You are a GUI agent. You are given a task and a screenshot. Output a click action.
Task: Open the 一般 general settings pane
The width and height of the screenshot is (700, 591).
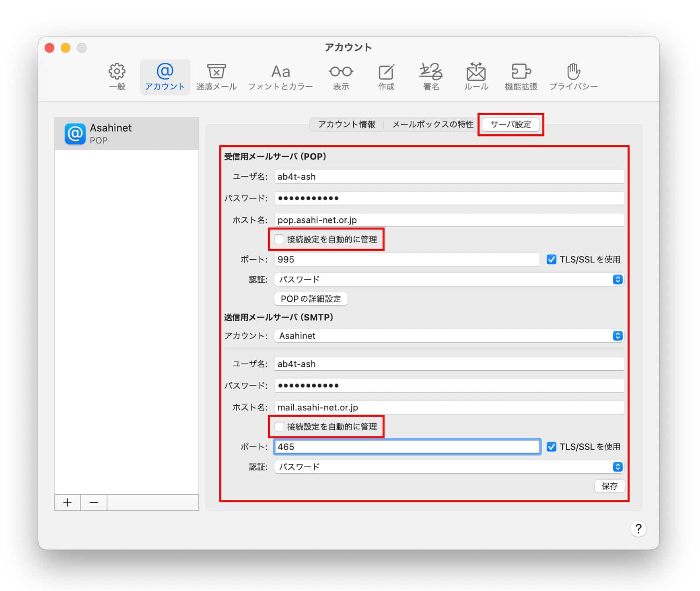tap(117, 77)
